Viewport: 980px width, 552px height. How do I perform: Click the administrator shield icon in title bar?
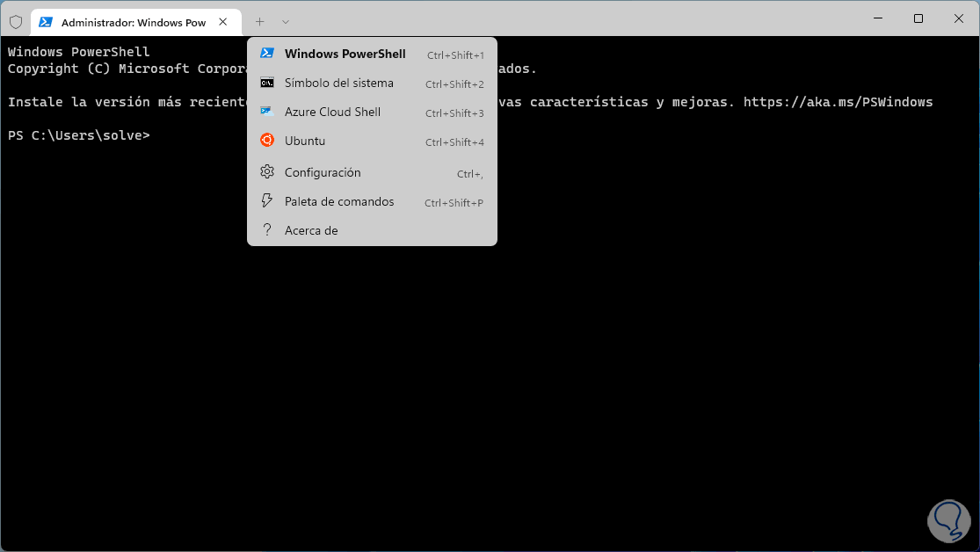(16, 22)
